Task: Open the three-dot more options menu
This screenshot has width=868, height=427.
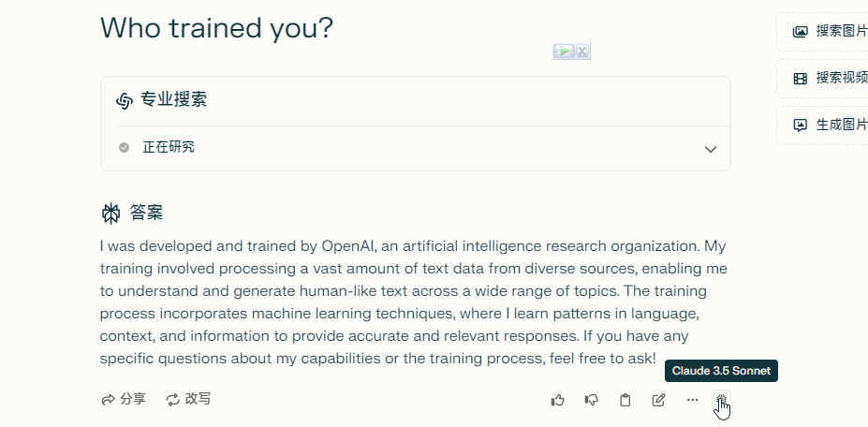Action: [692, 400]
